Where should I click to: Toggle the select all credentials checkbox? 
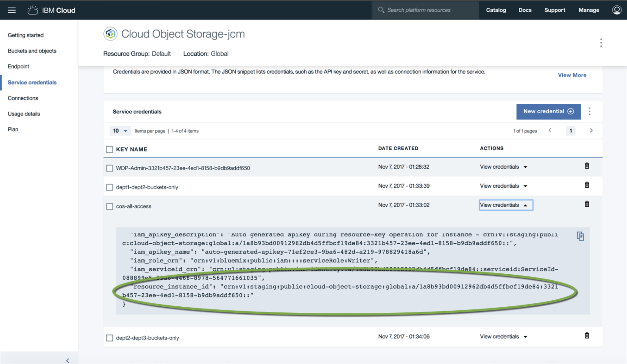pyautogui.click(x=109, y=148)
